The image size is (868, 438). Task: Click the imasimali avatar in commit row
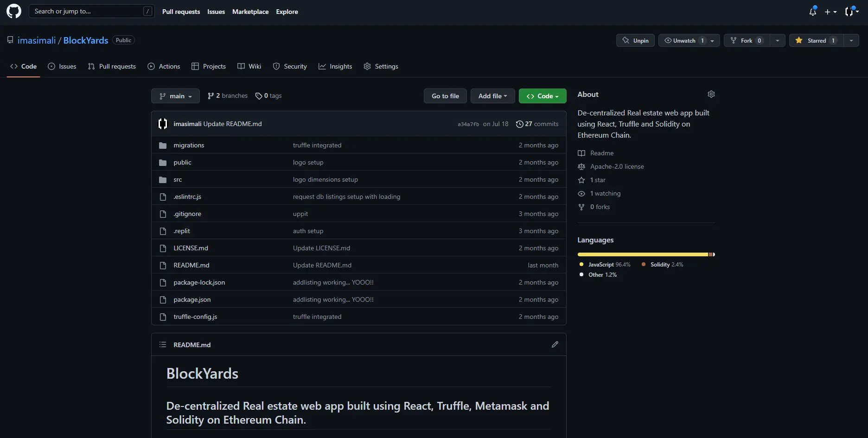[x=163, y=124]
